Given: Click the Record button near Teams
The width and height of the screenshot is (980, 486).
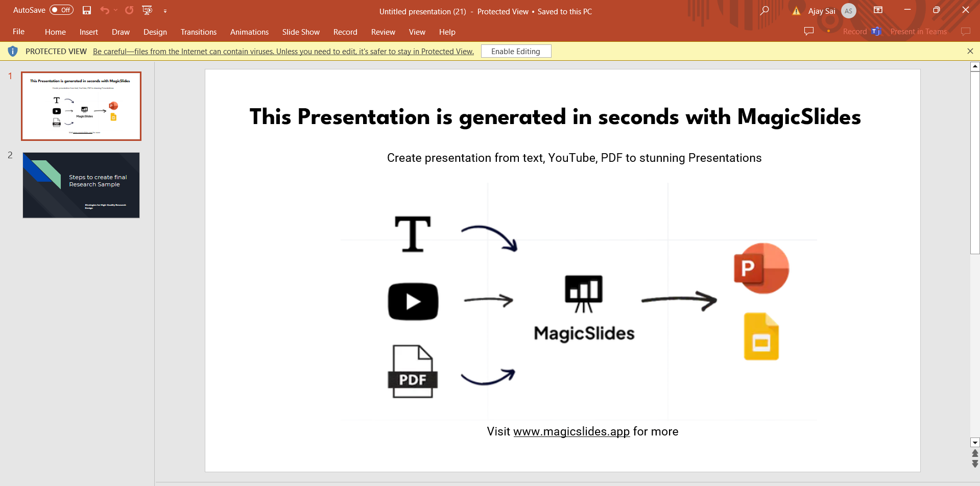Looking at the screenshot, I should pyautogui.click(x=855, y=32).
